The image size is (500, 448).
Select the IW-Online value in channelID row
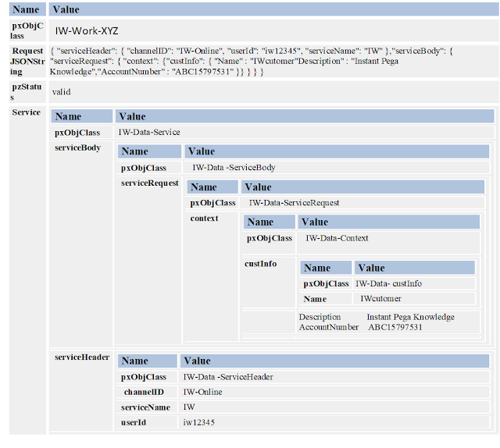click(202, 392)
